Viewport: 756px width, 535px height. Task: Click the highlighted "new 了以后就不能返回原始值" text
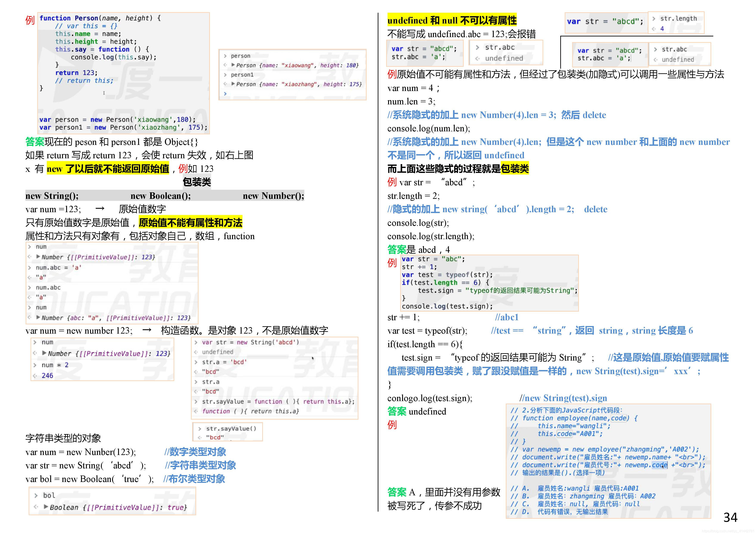coord(108,169)
